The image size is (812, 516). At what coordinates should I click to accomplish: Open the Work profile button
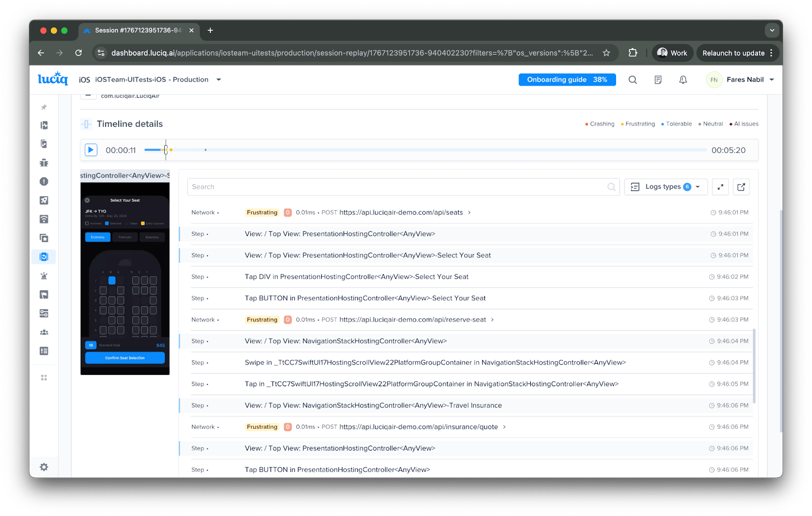coord(672,53)
